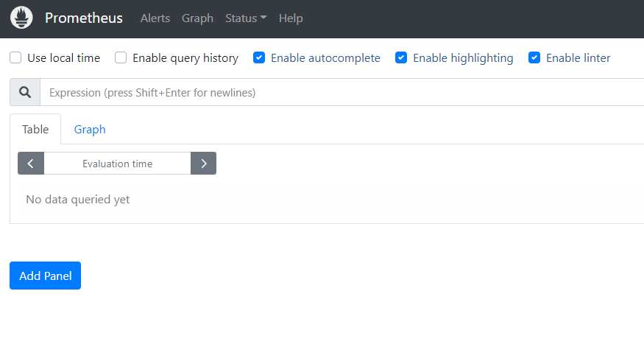Expand the Status dropdown menu
This screenshot has height=347, width=644.
(x=246, y=18)
